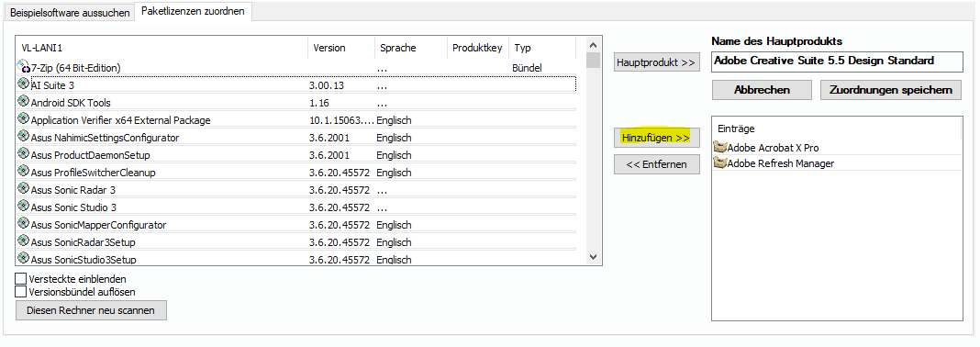Select Application Verifier x64 External Package text
The width and height of the screenshot is (980, 347).
(120, 120)
